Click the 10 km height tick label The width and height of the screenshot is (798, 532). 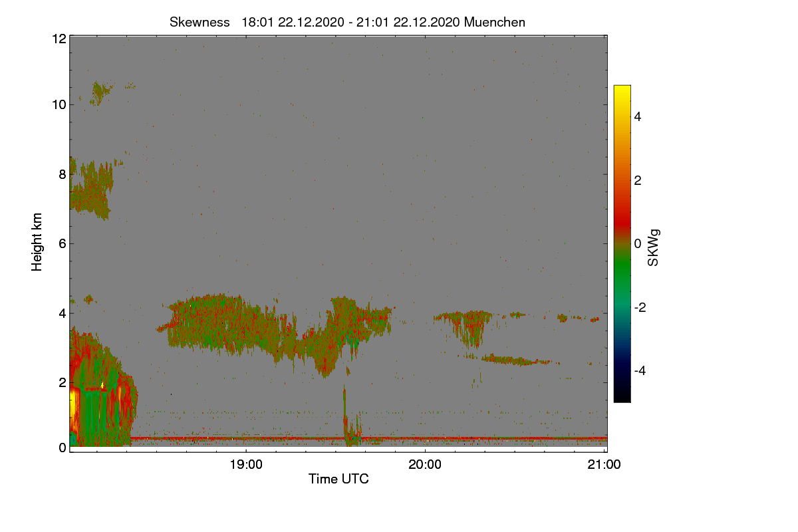point(58,104)
